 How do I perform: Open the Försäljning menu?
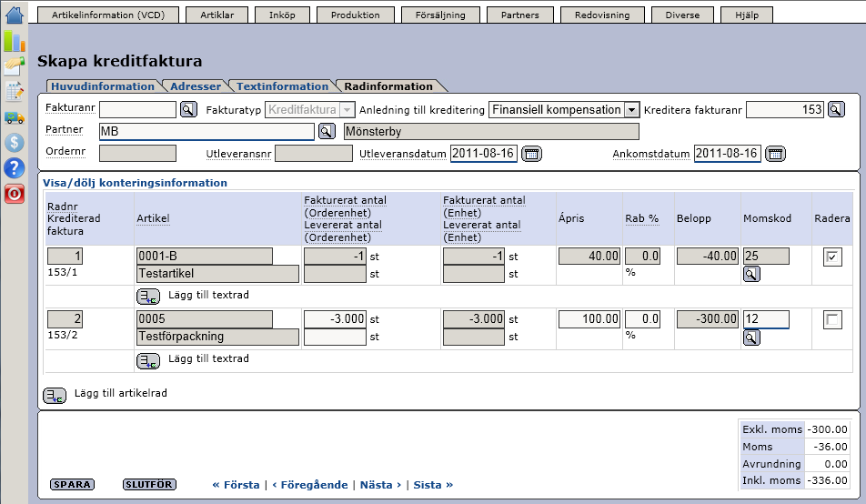pos(440,15)
